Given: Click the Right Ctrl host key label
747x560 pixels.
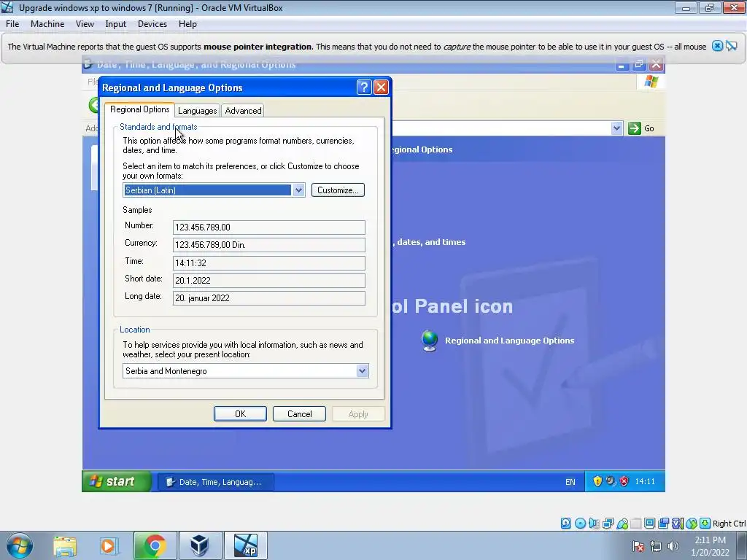Looking at the screenshot, I should [729, 524].
